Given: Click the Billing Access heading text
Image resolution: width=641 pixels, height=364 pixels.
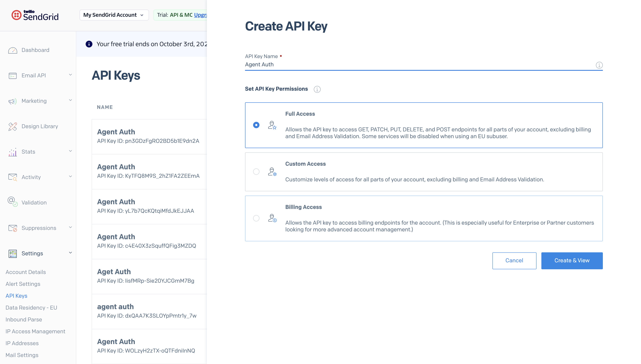Looking at the screenshot, I should click(x=303, y=207).
